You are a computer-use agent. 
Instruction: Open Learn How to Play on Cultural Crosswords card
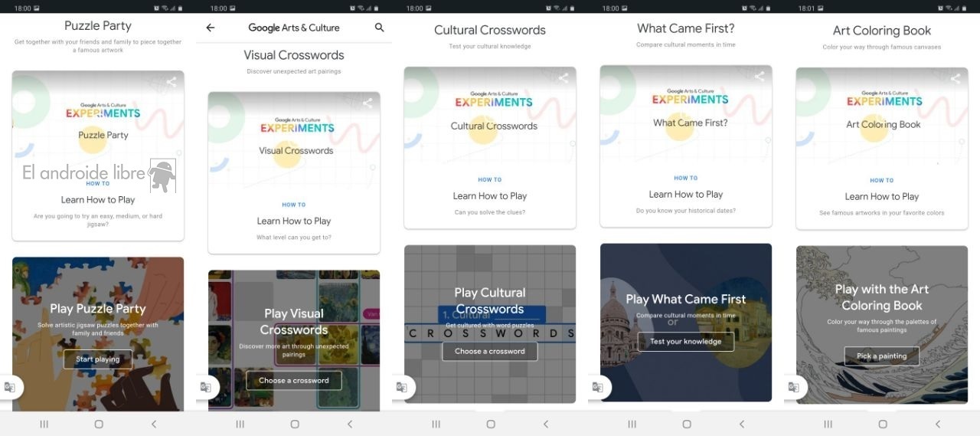(490, 196)
